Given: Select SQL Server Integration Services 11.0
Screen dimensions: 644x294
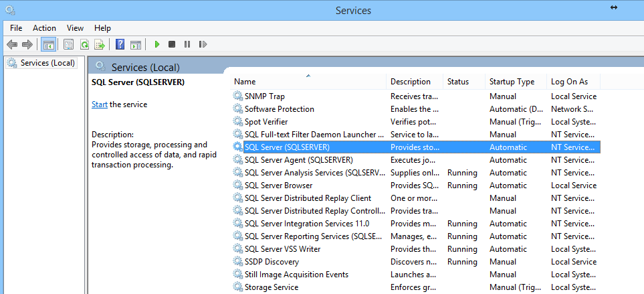Looking at the screenshot, I should pos(307,224).
